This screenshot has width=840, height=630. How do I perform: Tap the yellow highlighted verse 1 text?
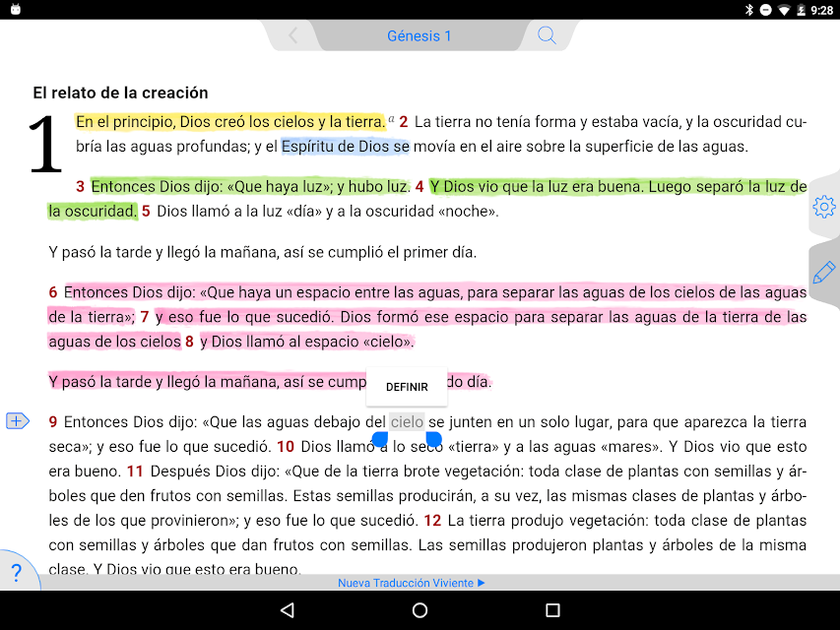click(230, 122)
